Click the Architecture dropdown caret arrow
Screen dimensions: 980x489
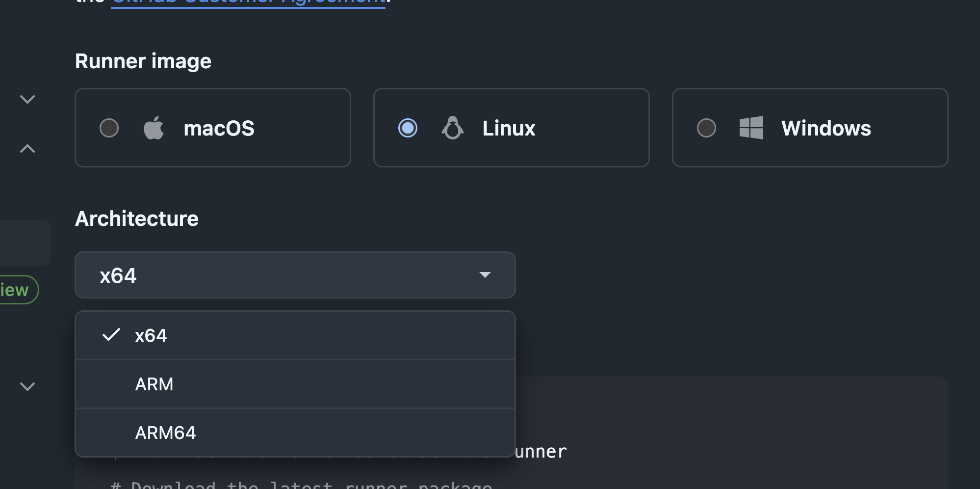click(485, 275)
